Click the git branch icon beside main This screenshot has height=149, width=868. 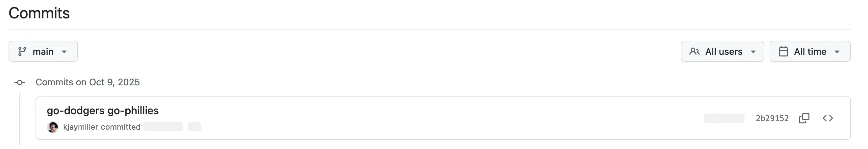pyautogui.click(x=22, y=52)
